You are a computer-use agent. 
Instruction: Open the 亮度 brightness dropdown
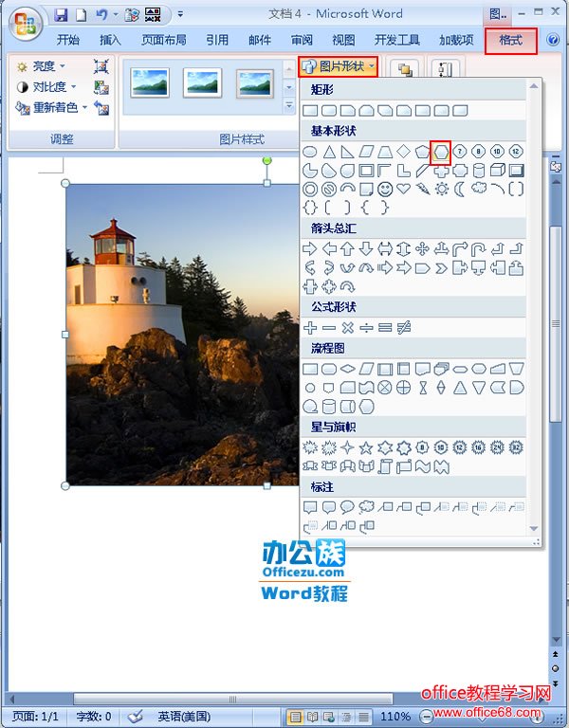point(42,66)
